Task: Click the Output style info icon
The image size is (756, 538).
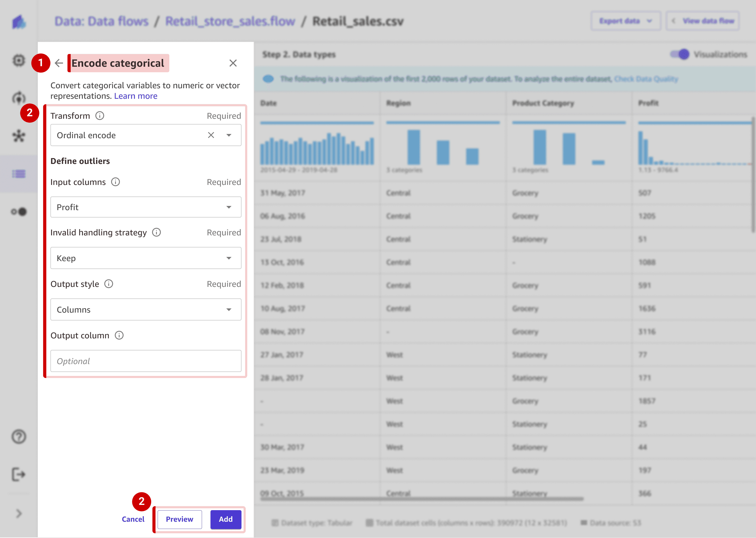Action: [x=109, y=284]
